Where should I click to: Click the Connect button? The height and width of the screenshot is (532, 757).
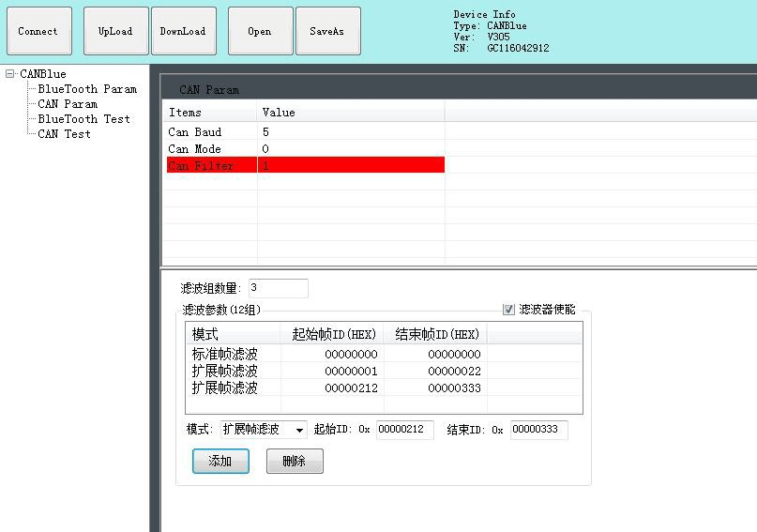pyautogui.click(x=38, y=31)
